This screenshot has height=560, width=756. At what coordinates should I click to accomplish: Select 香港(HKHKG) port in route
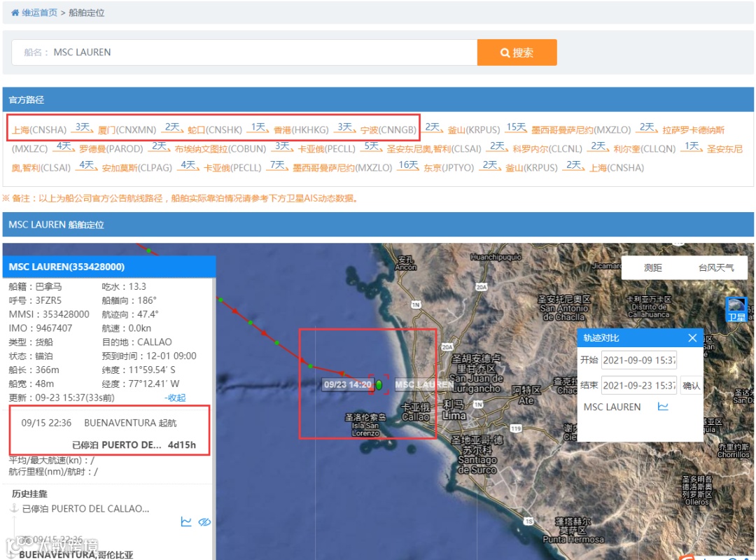click(x=301, y=129)
